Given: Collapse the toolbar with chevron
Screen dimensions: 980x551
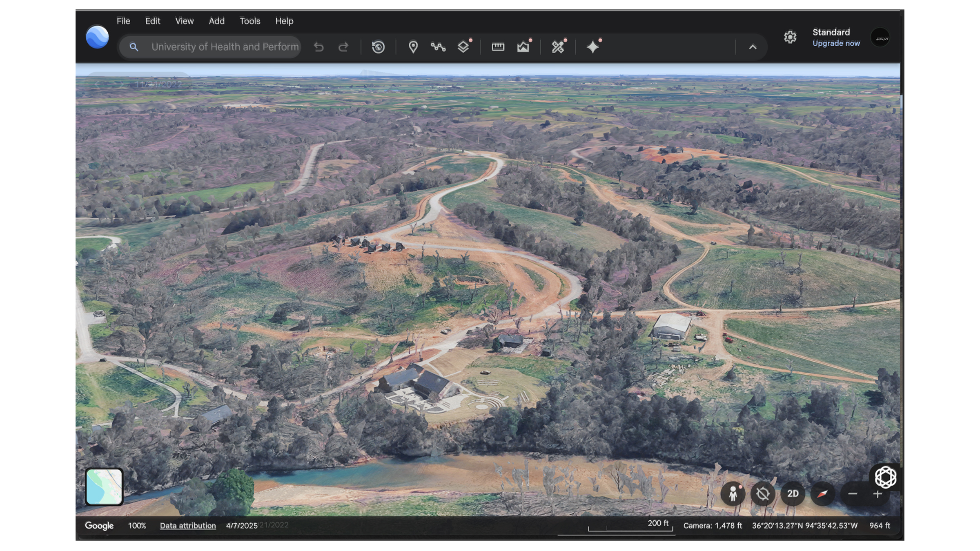Looking at the screenshot, I should [x=753, y=47].
